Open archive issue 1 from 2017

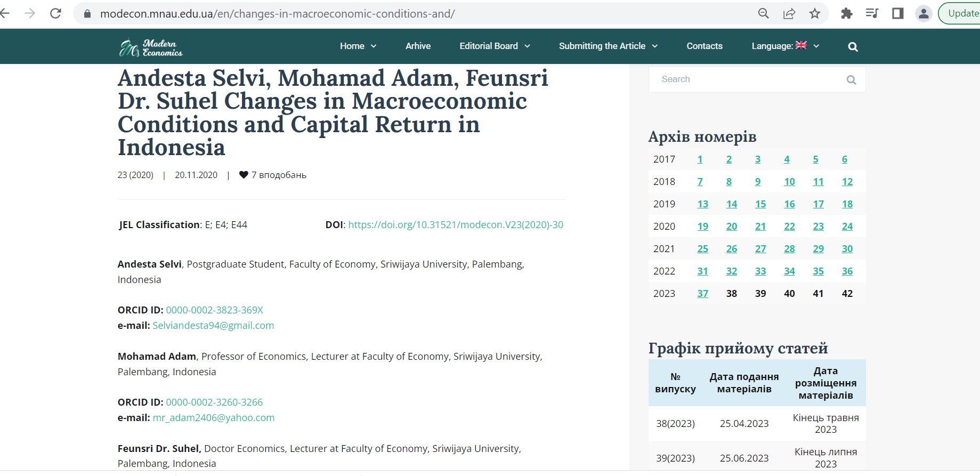700,159
